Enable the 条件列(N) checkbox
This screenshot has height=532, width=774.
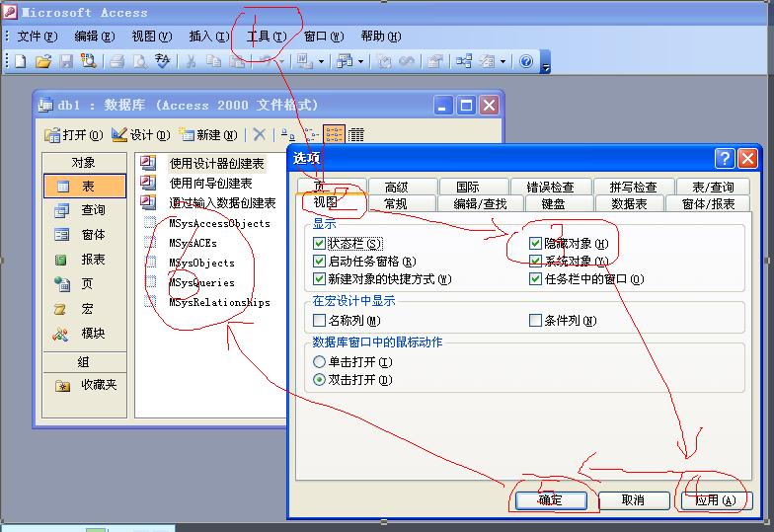(535, 320)
